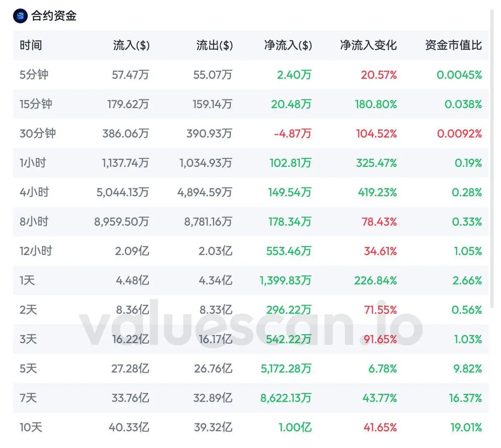Click net inflow value 1.00亿

tap(295, 427)
